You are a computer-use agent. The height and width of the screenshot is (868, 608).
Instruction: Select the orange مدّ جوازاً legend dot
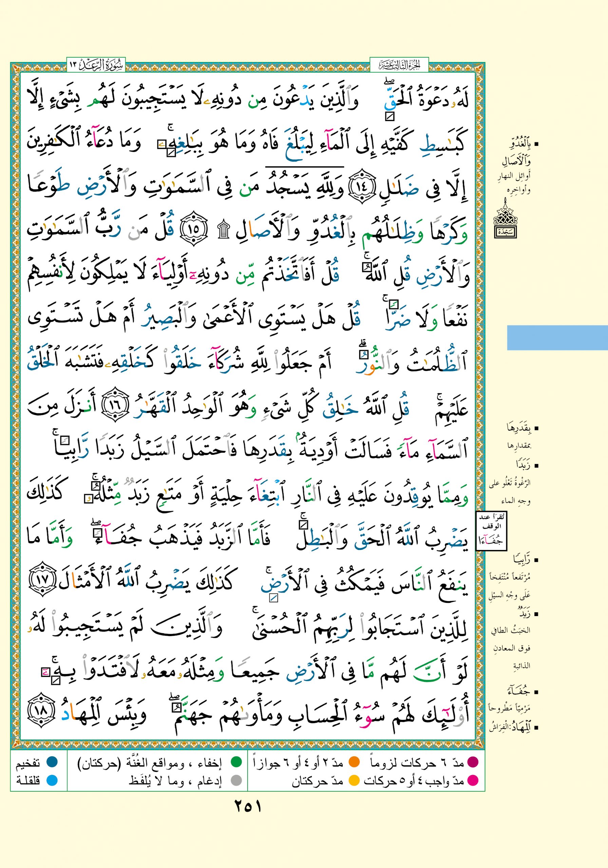point(354,762)
